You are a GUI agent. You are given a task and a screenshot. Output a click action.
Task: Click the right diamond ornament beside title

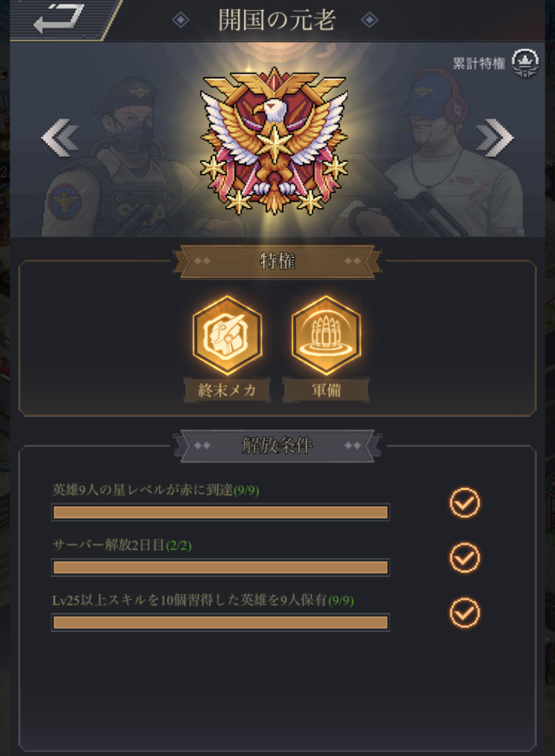370,20
